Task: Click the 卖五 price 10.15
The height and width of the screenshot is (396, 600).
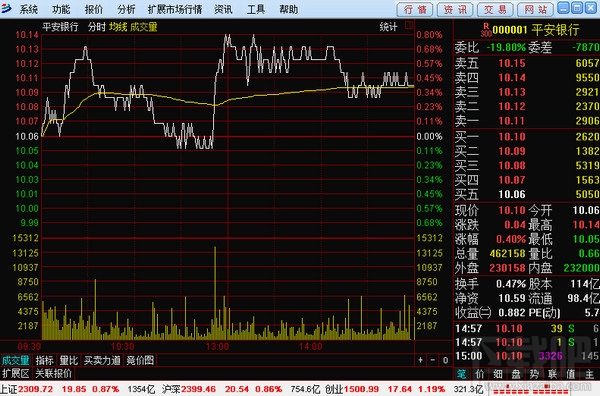Action: [x=512, y=63]
